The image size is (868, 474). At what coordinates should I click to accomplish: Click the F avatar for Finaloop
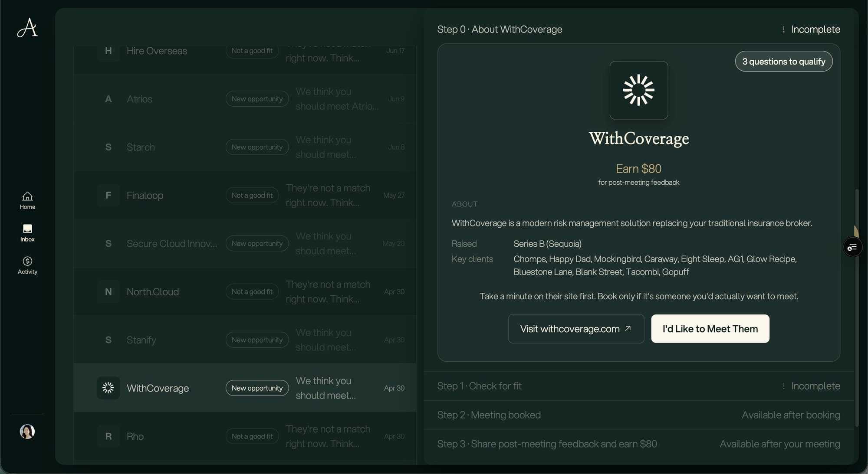tap(108, 195)
